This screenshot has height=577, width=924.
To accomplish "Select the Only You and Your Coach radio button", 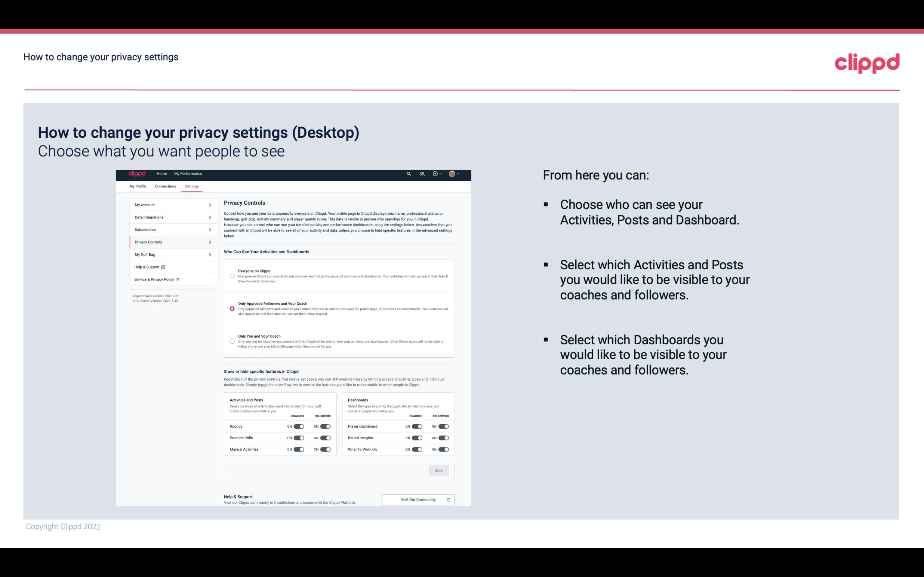I will click(232, 342).
